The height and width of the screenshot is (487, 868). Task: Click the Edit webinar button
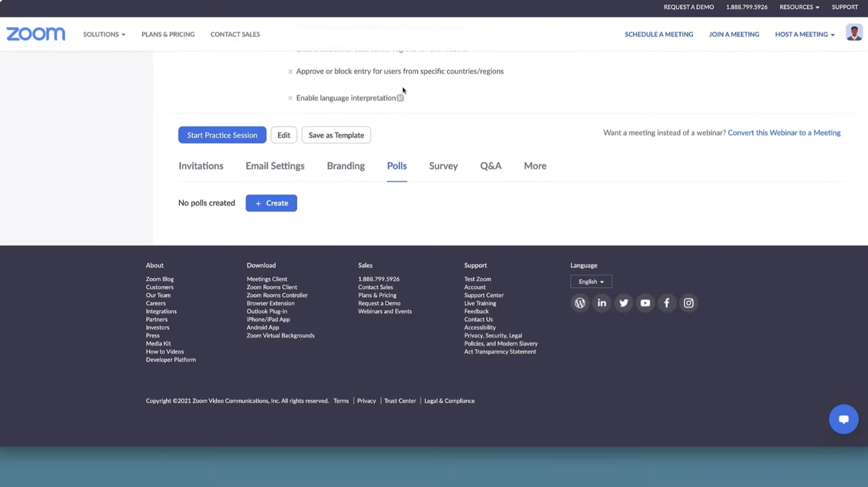(x=284, y=135)
